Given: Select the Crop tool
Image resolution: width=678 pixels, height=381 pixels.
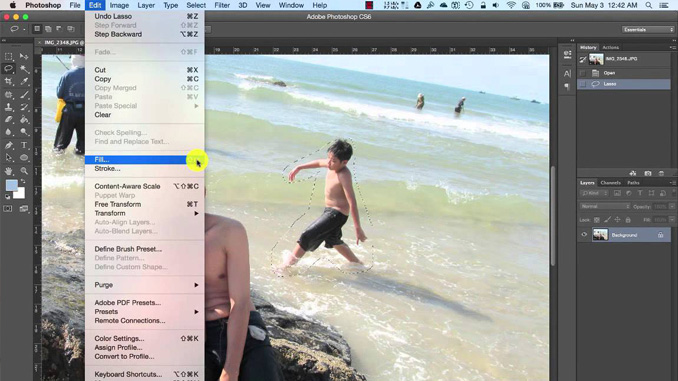Looking at the screenshot, I should pyautogui.click(x=9, y=81).
